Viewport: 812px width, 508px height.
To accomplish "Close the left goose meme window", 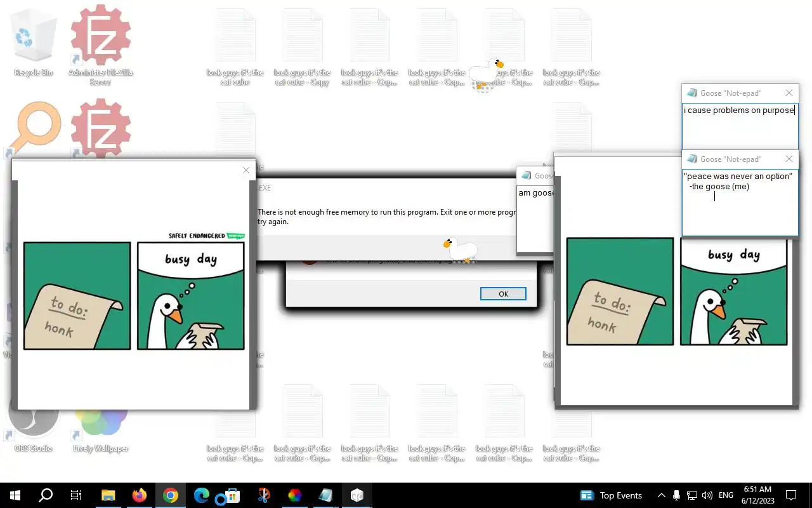I will (x=246, y=170).
